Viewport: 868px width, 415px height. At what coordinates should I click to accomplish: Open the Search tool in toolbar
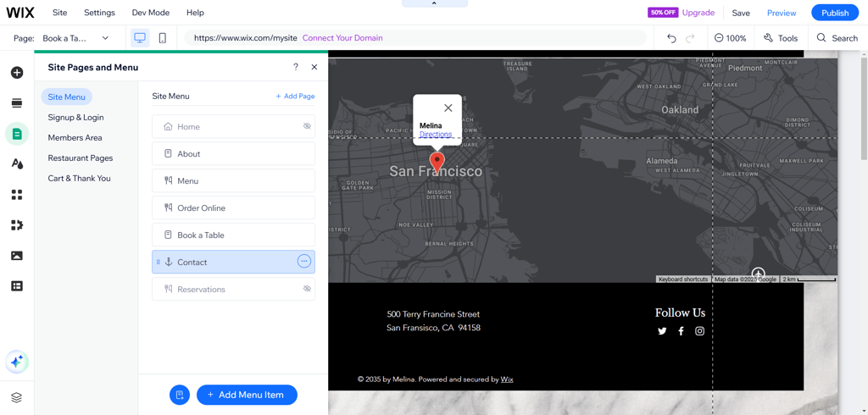pyautogui.click(x=837, y=38)
